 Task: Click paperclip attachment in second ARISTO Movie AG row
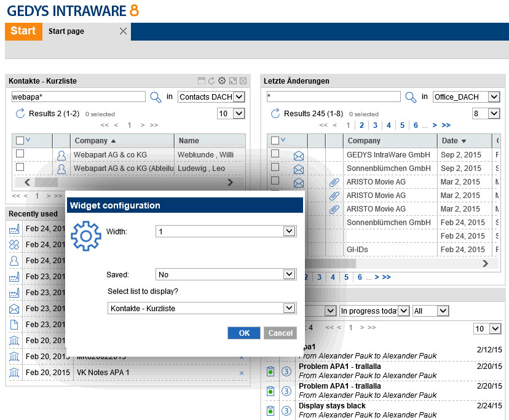[x=334, y=196]
